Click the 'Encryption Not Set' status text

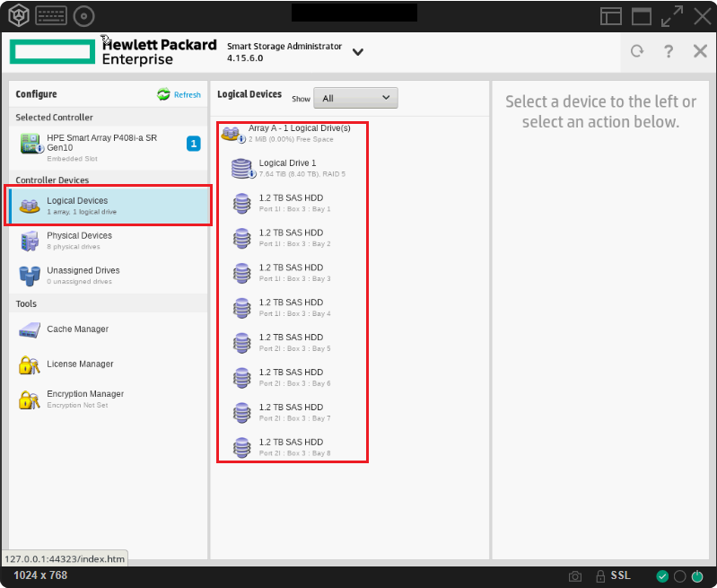(77, 406)
